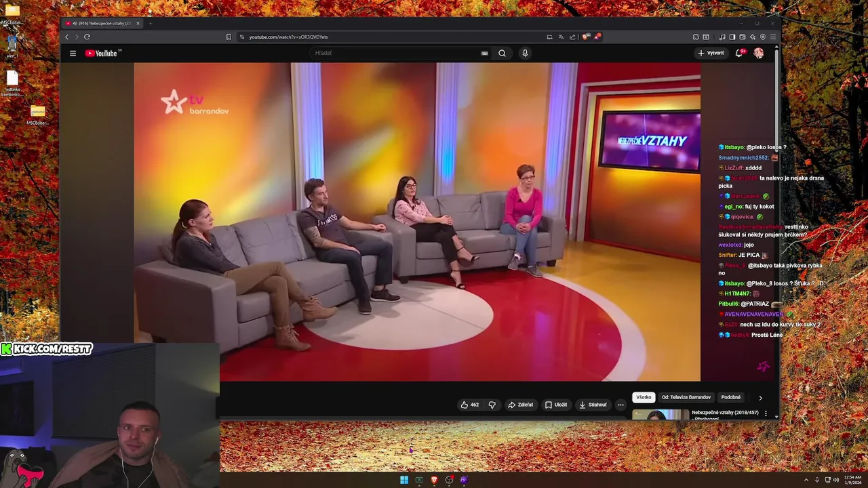Open the Nebezpečné vztahy (2018/457) suggested video

(725, 413)
